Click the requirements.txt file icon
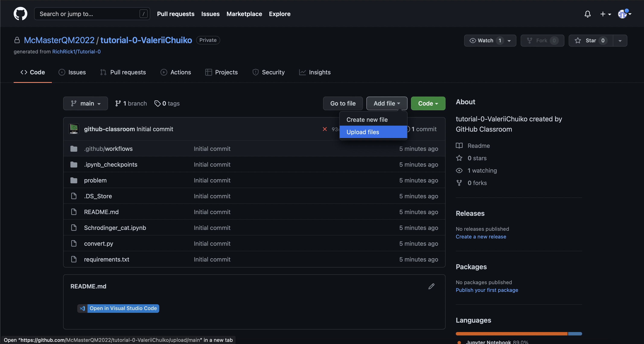The height and width of the screenshot is (344, 644). point(74,259)
